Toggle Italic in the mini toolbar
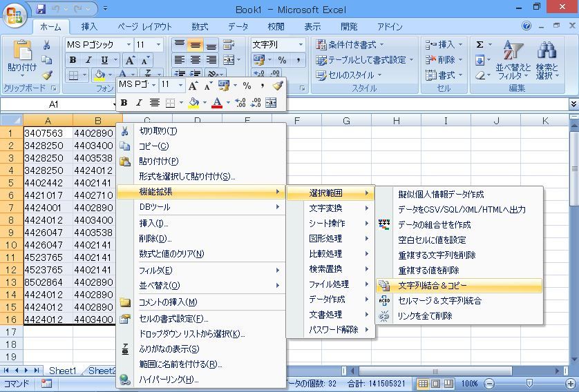 pos(139,103)
